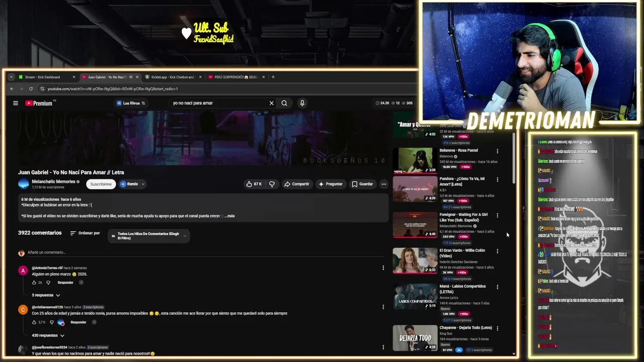Open El Gran Varón Willie Colón thumbnail
The image size is (644, 362).
click(415, 260)
